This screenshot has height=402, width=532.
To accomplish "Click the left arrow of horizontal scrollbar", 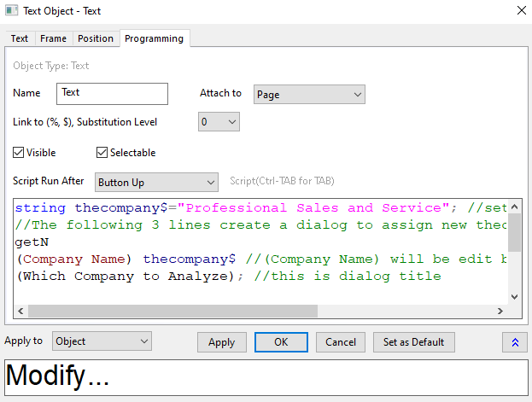I will pyautogui.click(x=20, y=311).
